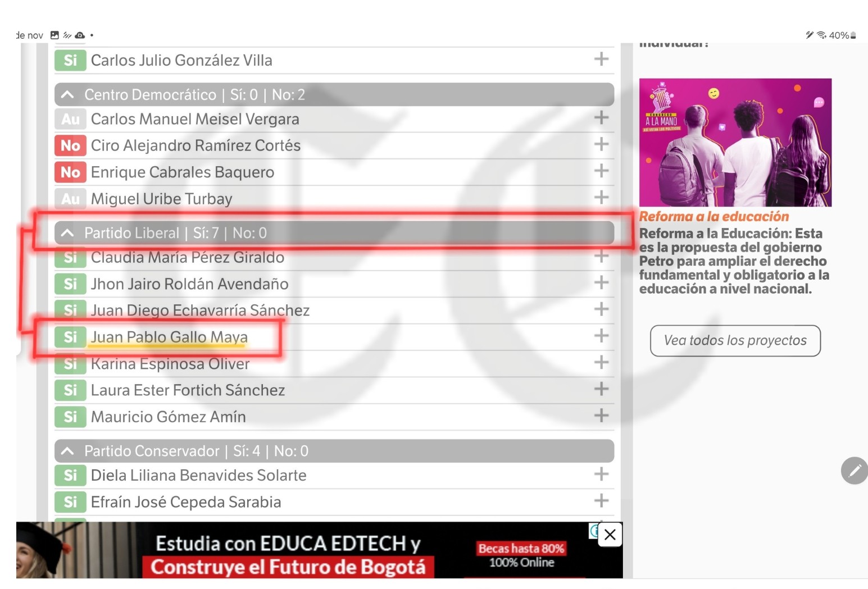Open the Reforma a la educación link
The image size is (868, 589).
[714, 217]
